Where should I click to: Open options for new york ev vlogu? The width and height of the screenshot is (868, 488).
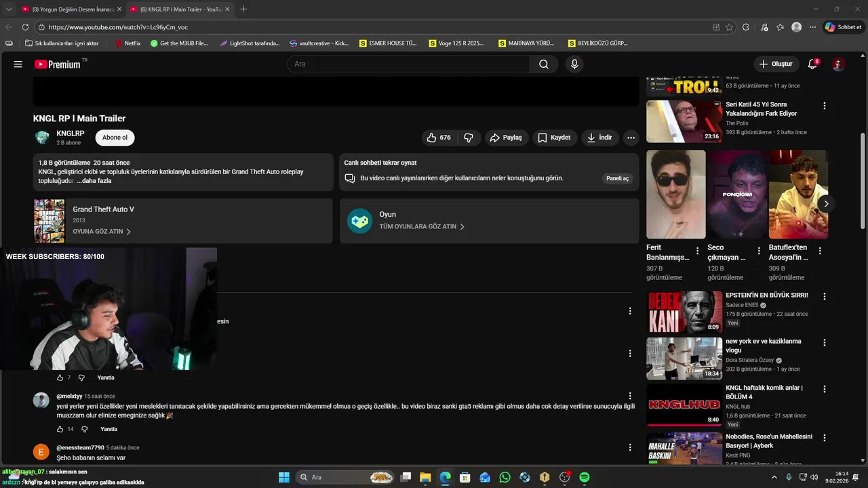tap(825, 343)
